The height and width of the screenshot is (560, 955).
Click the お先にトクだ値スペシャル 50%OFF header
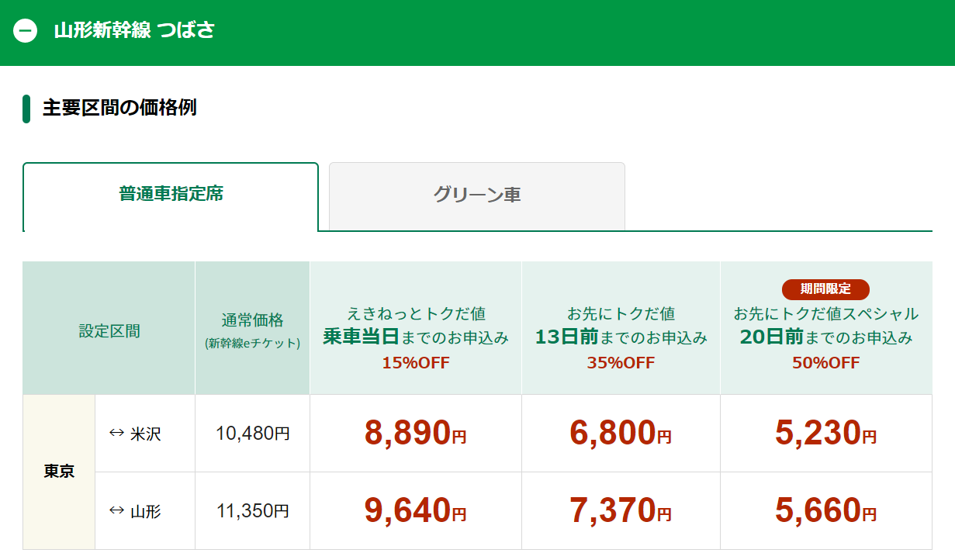point(826,328)
